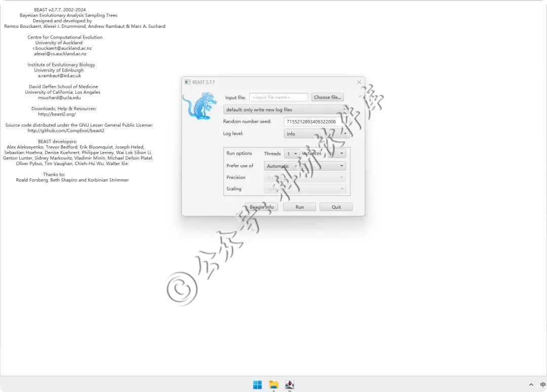The image size is (547, 392).
Task: Focus the Input file name field
Action: click(279, 97)
